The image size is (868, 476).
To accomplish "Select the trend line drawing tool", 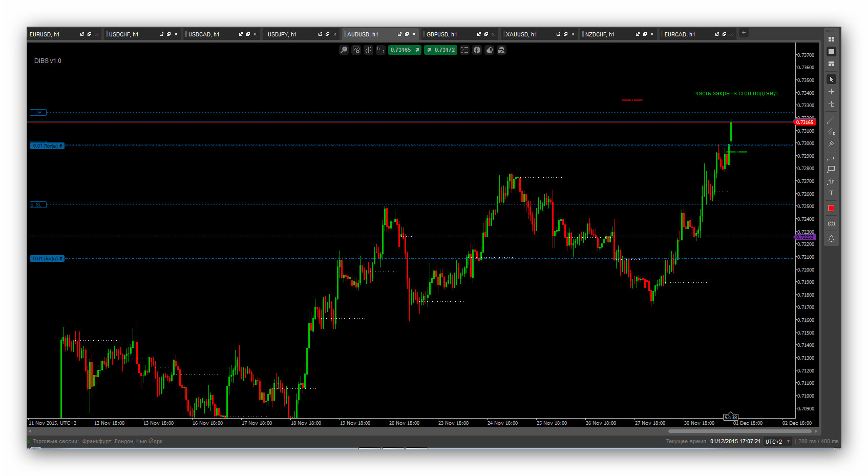I will click(x=831, y=119).
